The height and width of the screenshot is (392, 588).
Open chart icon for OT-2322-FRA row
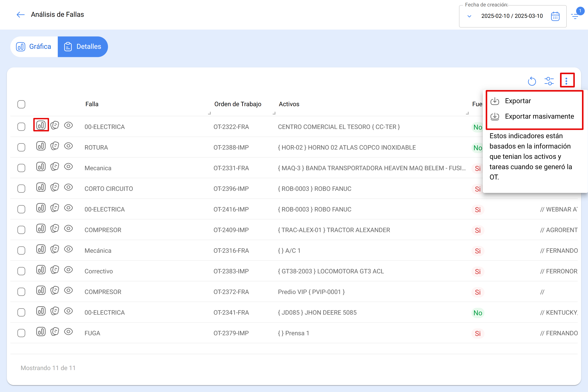click(41, 125)
